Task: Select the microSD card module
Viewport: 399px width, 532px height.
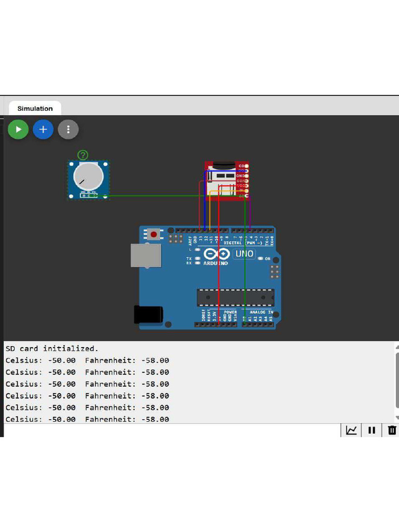Action: tap(227, 181)
